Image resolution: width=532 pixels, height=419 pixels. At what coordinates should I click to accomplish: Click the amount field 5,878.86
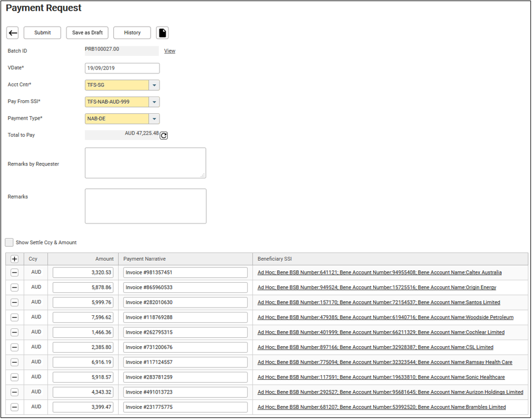click(83, 287)
